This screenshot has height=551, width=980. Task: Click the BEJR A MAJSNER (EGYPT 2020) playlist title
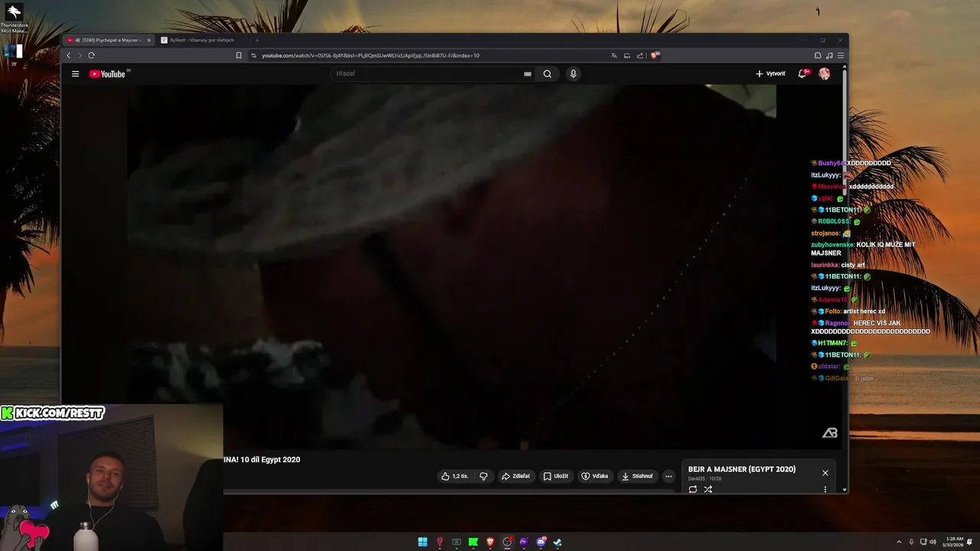pyautogui.click(x=742, y=469)
